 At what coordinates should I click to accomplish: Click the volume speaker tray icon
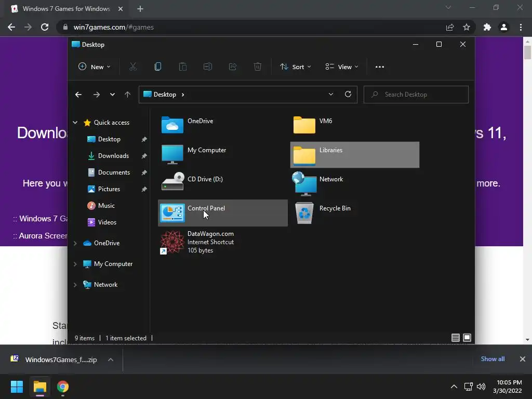pos(481,387)
